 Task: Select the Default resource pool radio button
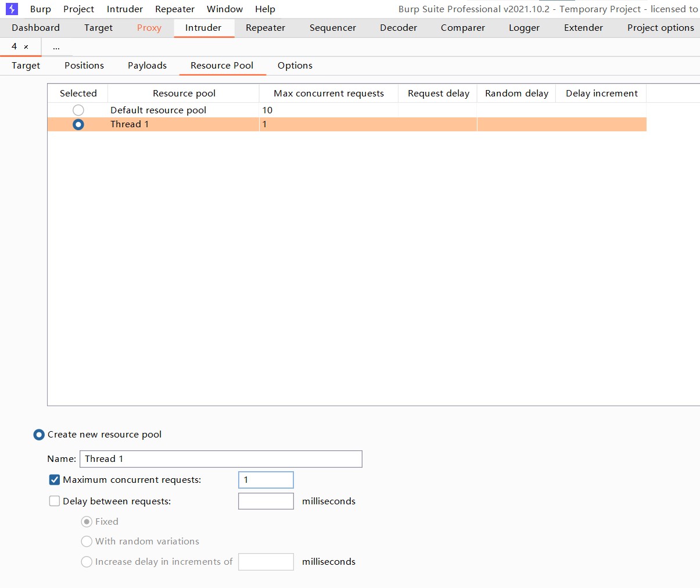[78, 110]
